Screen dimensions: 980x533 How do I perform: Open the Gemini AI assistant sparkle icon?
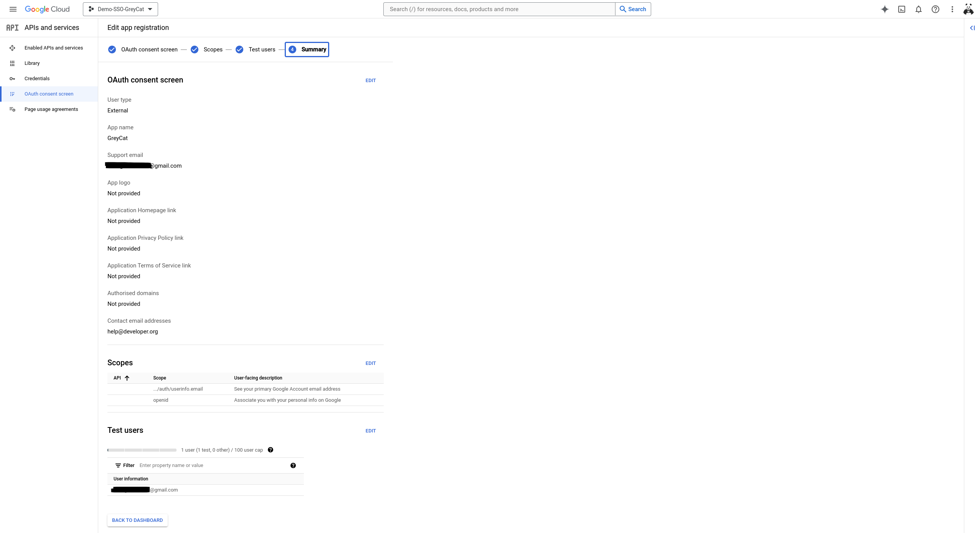(x=884, y=9)
